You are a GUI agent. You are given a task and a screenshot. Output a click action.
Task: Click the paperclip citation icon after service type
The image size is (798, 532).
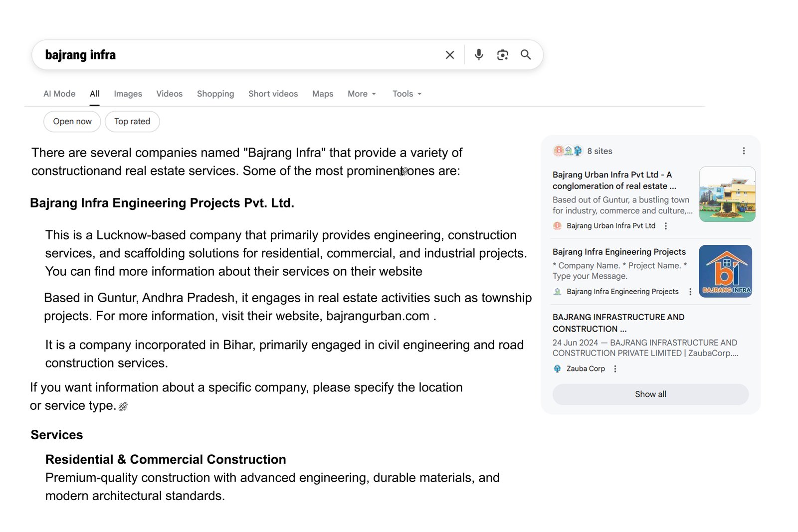point(123,406)
